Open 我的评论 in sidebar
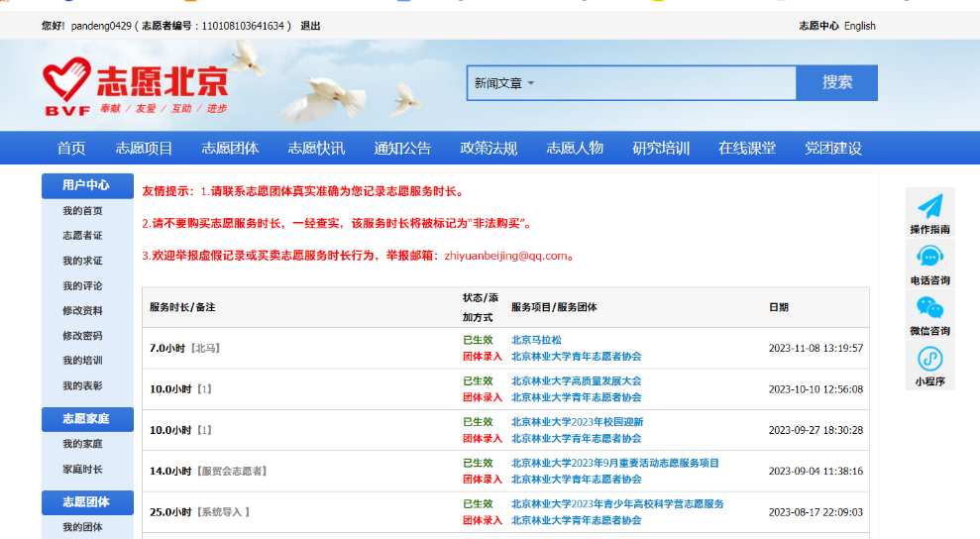 pos(82,285)
